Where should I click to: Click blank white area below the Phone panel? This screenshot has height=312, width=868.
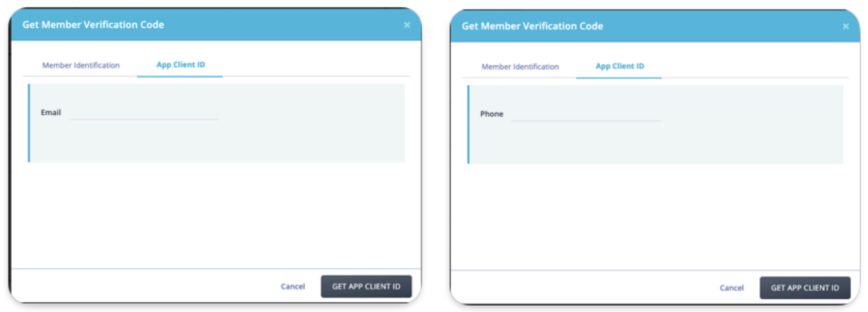click(655, 217)
